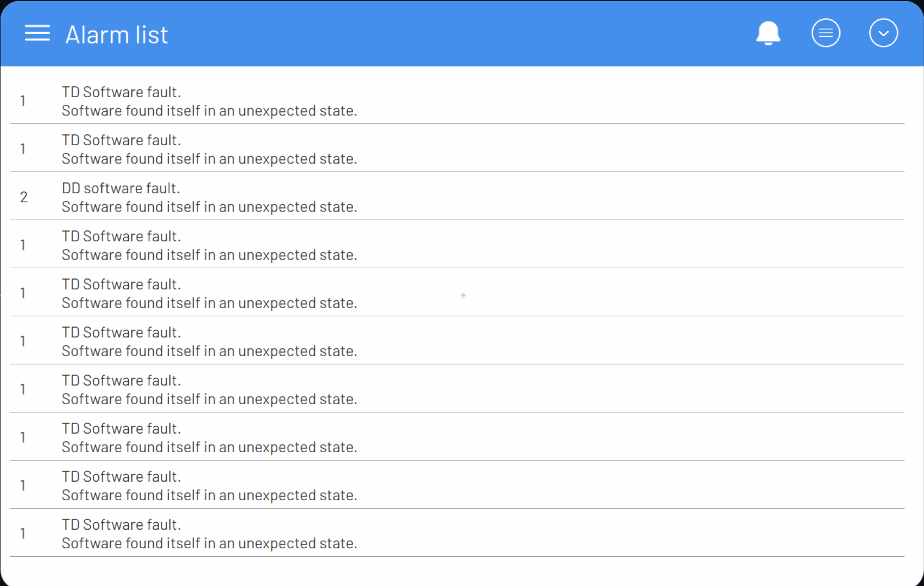Screen dimensions: 924x586
Task: Click the last alarm's priority number
Action: click(23, 533)
